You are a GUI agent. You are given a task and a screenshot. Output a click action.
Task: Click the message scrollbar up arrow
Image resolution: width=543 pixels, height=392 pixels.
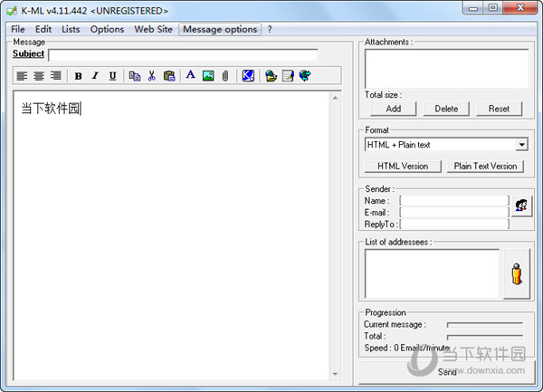click(x=335, y=98)
